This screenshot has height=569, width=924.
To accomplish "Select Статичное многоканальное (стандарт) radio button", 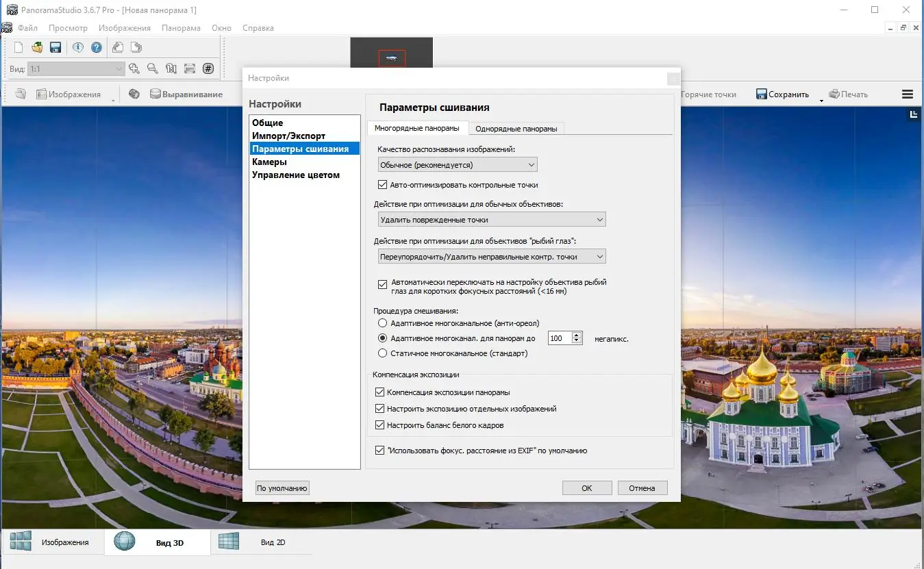I will click(x=382, y=353).
